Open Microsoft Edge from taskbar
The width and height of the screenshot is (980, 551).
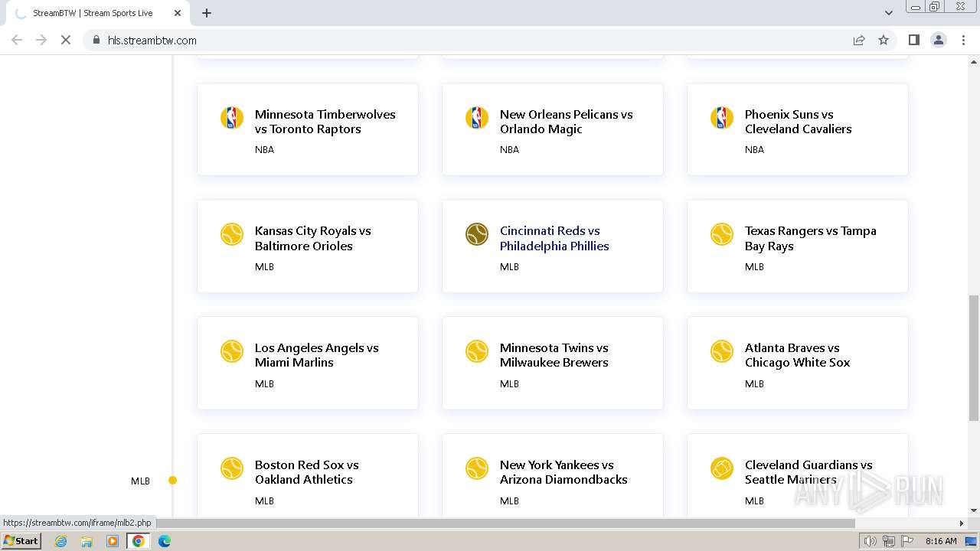point(164,541)
